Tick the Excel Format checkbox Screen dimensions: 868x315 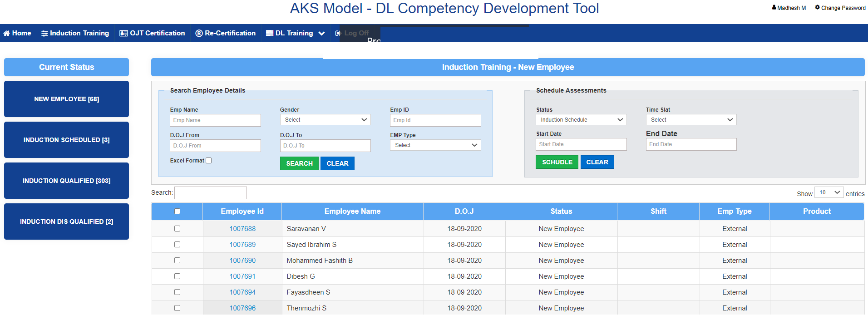(209, 160)
